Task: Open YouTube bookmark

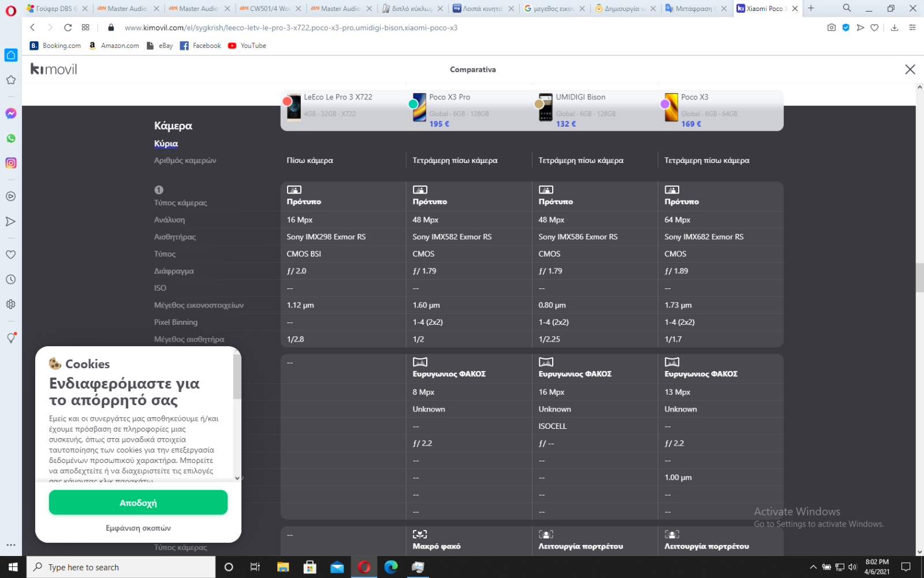Action: pos(247,46)
